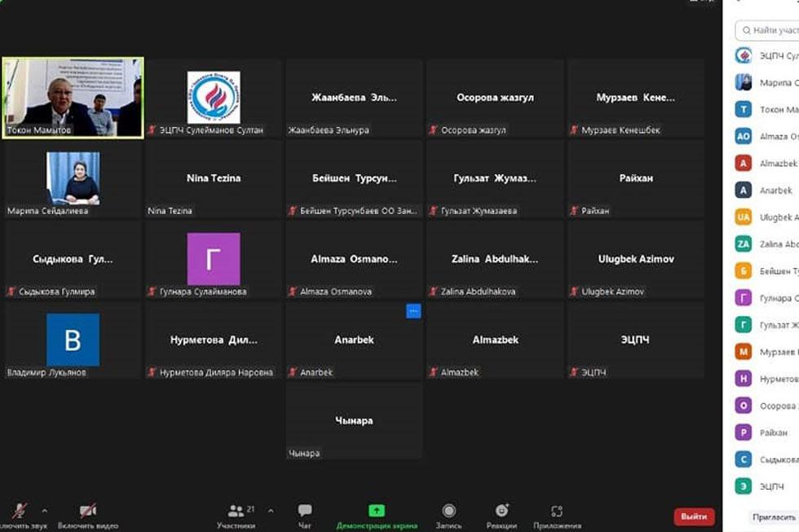Select Марипа Сейдалиева's video tile
799x532 pixels.
click(73, 178)
